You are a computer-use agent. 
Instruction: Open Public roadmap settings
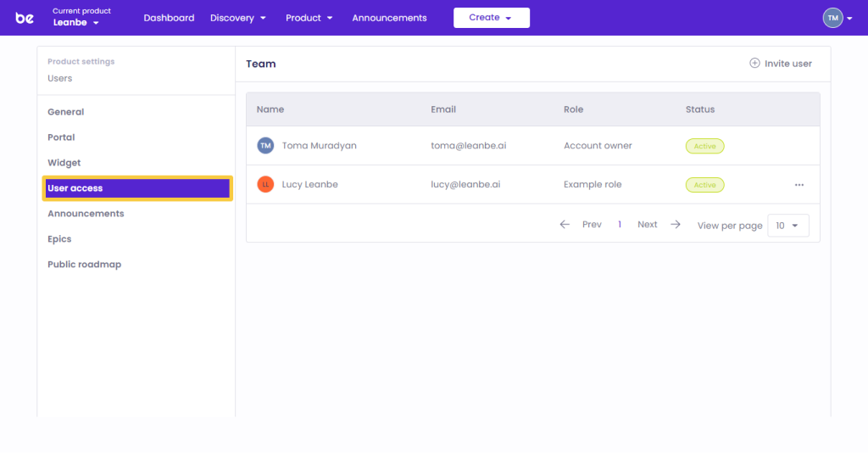click(x=84, y=265)
